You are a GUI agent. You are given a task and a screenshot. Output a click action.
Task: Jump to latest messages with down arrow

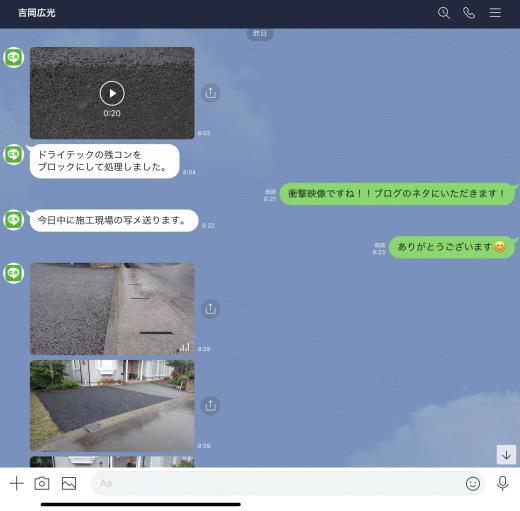click(x=506, y=455)
